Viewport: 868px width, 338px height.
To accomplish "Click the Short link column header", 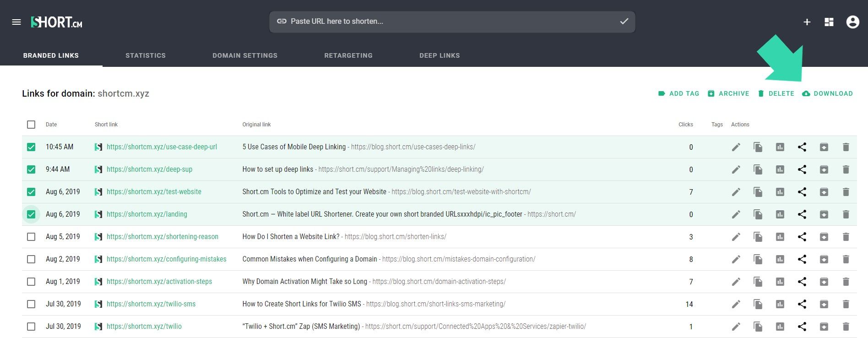I will click(x=106, y=125).
